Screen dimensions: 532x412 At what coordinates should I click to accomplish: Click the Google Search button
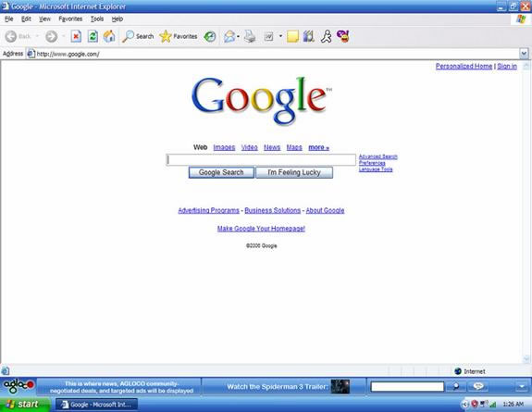click(x=221, y=172)
